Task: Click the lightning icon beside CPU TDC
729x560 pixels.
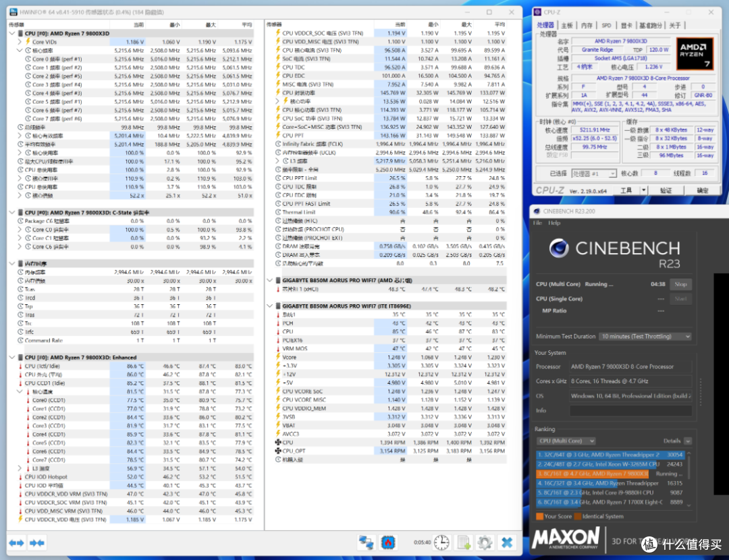Action: [x=278, y=67]
